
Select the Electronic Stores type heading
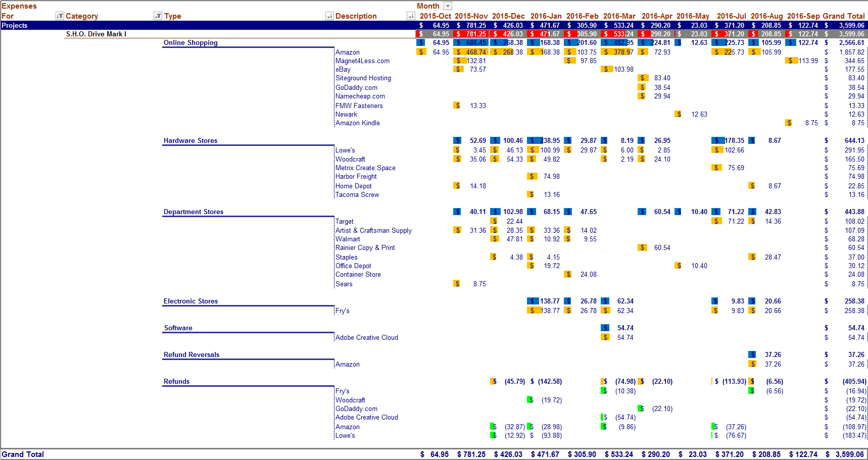coord(191,301)
